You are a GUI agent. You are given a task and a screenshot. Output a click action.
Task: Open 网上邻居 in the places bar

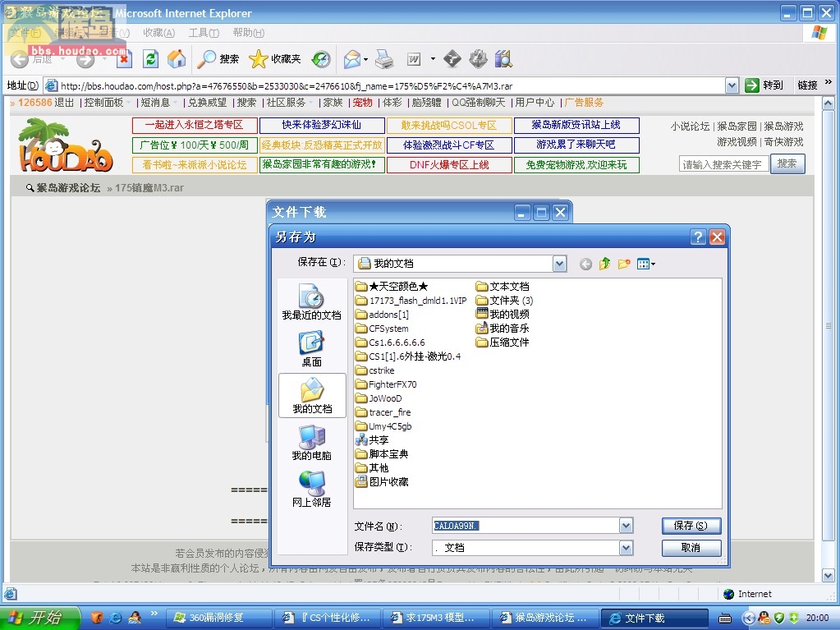[x=312, y=489]
